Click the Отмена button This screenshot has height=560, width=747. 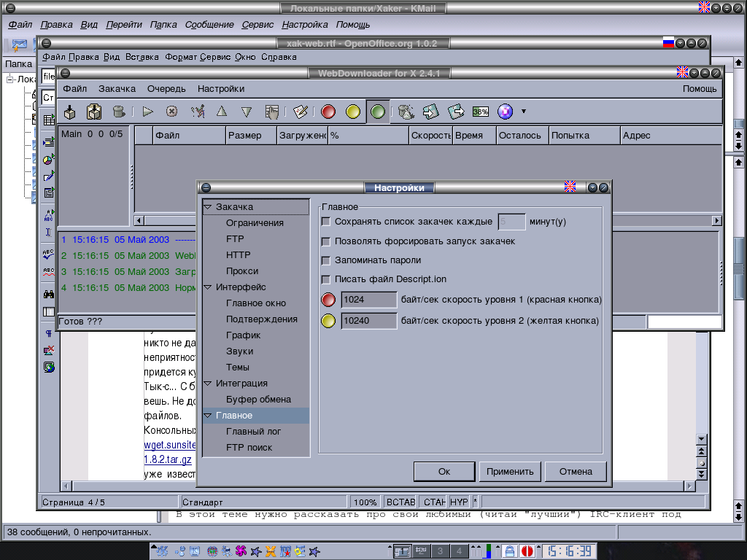[x=576, y=472]
